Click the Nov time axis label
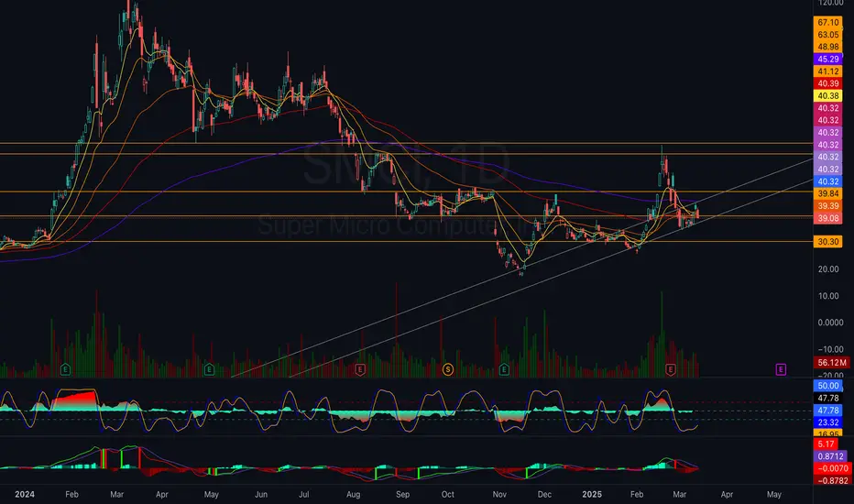854x504 pixels. [x=499, y=494]
